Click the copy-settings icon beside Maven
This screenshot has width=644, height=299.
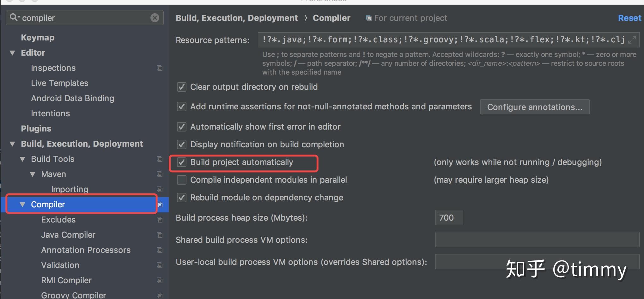pos(160,174)
